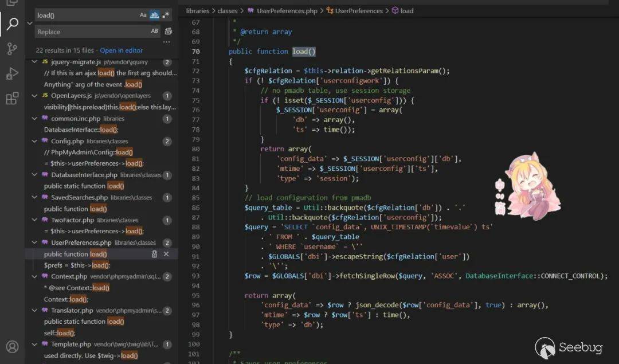Toggle search details with ellipsis
The image size is (619, 364).
click(166, 42)
